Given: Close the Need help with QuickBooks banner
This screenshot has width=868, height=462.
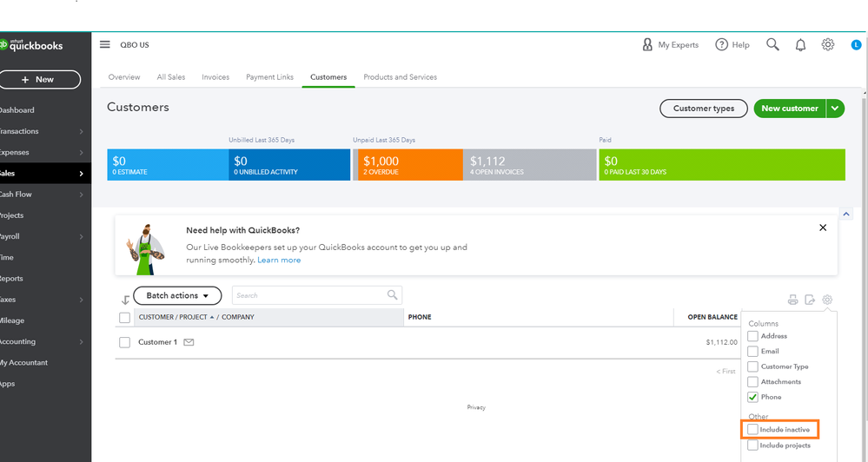Looking at the screenshot, I should [x=823, y=228].
